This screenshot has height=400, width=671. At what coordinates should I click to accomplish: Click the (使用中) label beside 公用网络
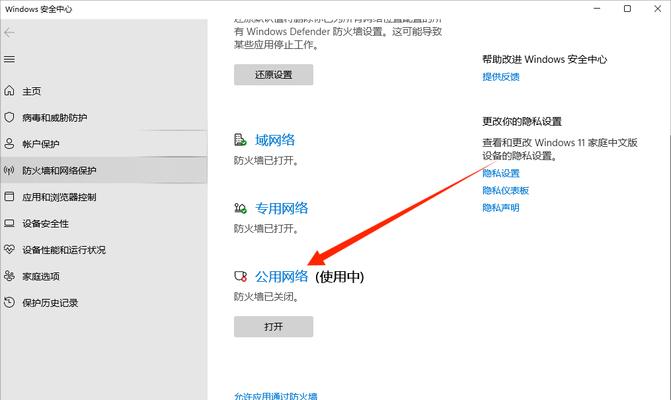click(x=340, y=277)
